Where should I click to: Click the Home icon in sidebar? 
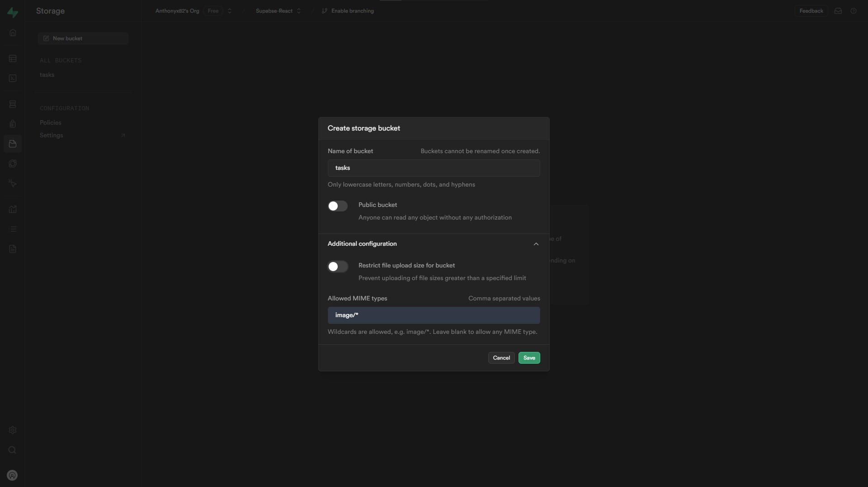[x=13, y=33]
